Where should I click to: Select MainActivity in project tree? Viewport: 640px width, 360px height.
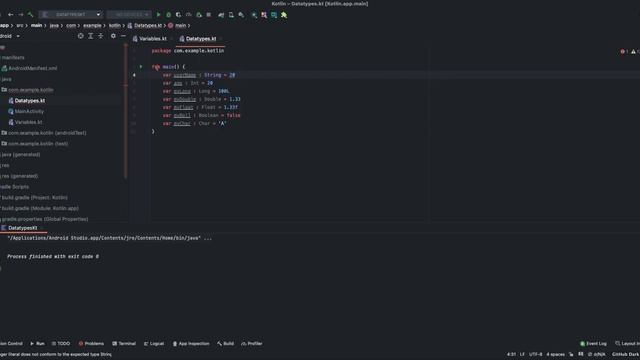point(26,111)
